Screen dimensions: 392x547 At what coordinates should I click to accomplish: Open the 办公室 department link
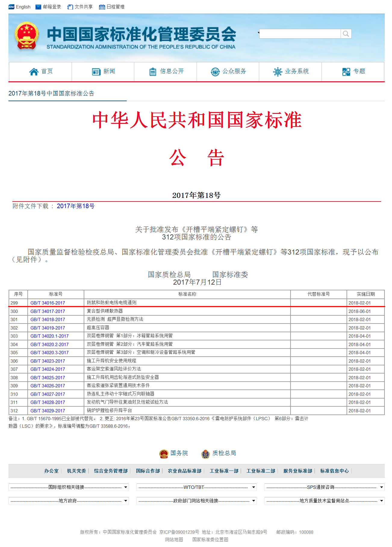click(x=51, y=471)
